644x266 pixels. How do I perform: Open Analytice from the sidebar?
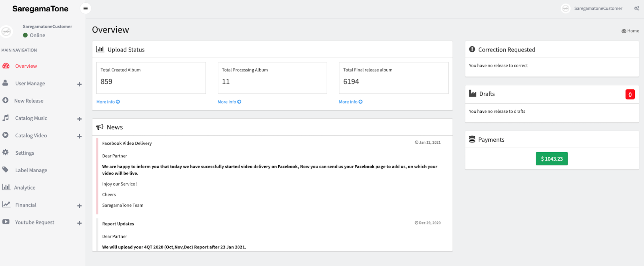(x=25, y=188)
